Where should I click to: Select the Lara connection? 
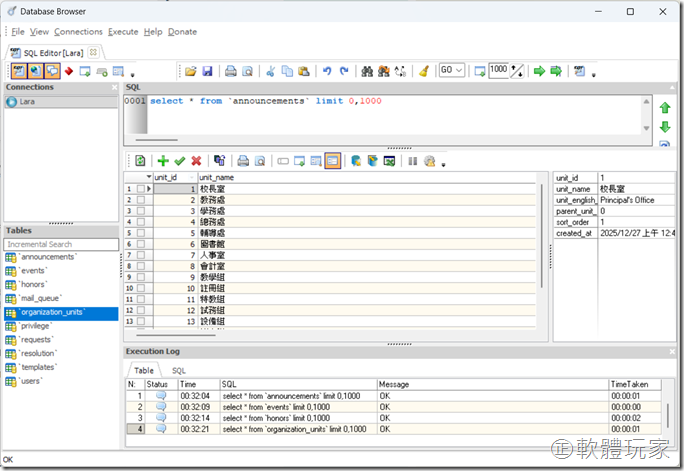click(x=28, y=102)
